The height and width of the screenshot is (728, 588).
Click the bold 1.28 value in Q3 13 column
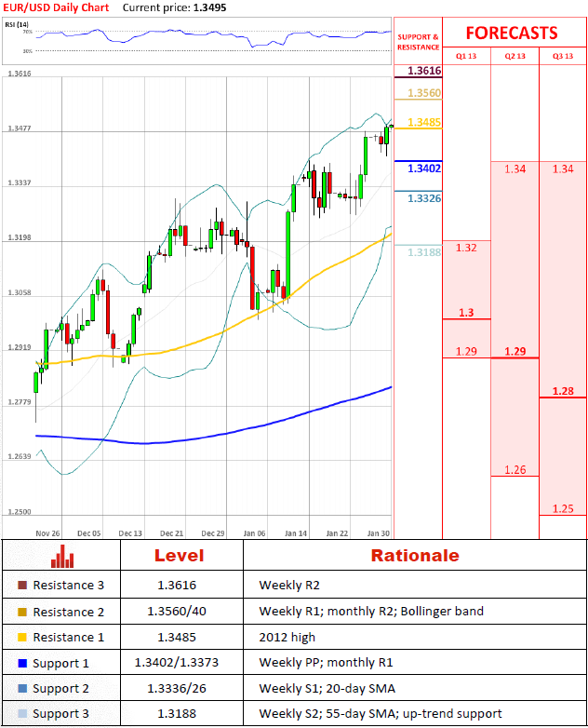click(x=563, y=391)
